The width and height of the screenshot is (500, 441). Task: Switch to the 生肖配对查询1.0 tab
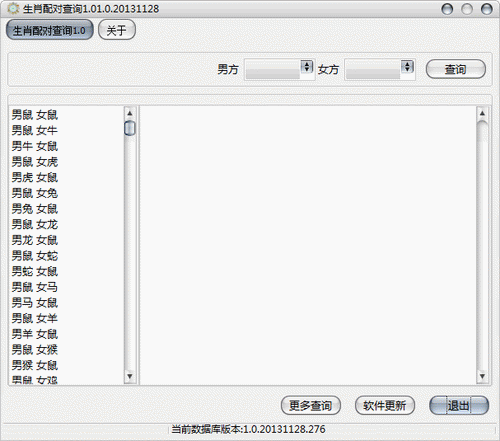50,30
